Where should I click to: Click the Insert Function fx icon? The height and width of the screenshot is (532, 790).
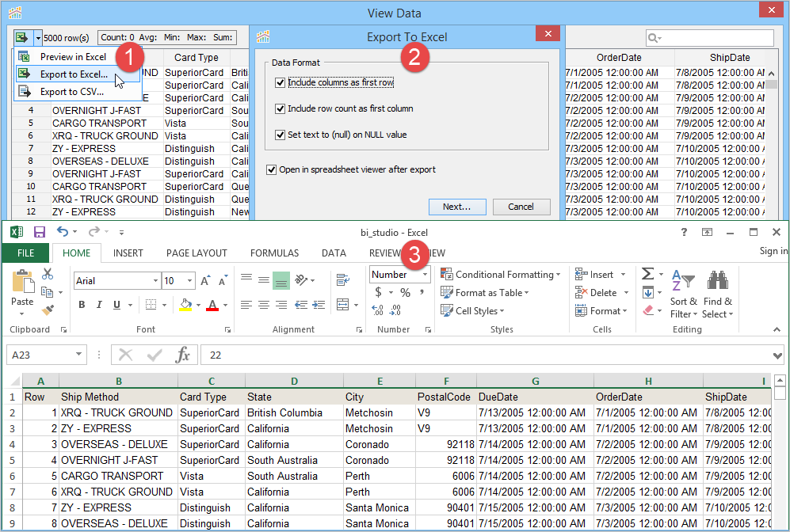tap(182, 355)
